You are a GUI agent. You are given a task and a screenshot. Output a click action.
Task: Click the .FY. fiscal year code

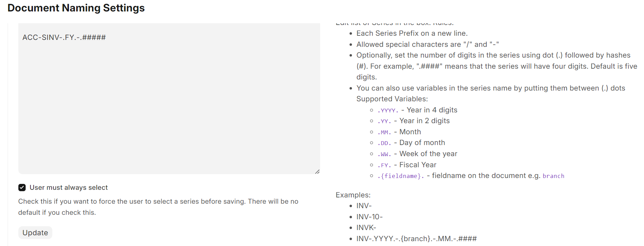(x=384, y=165)
